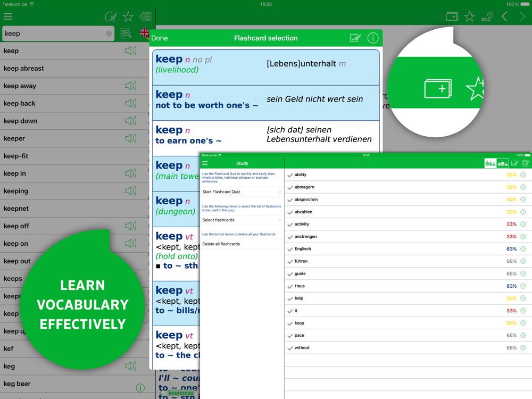Play pronunciation for keep off
This screenshot has width=532, height=399.
[131, 226]
